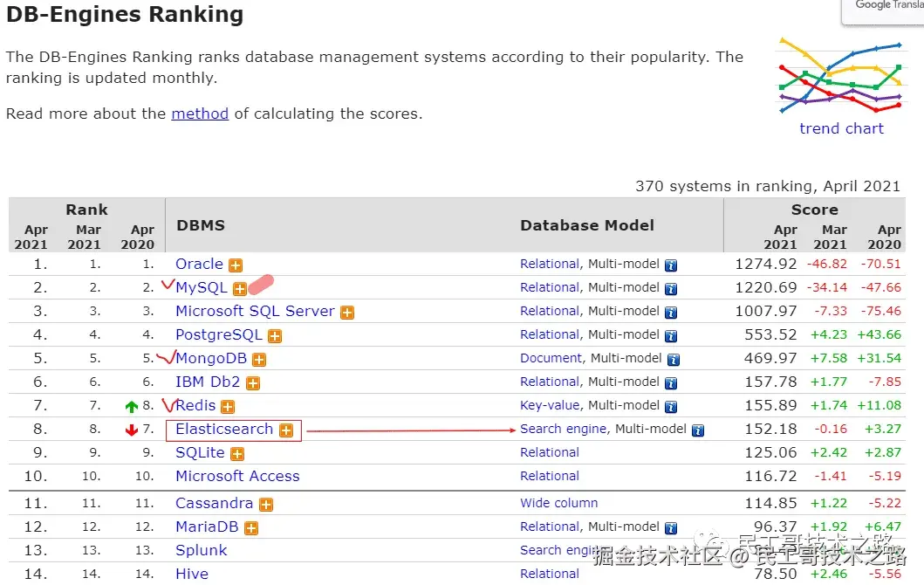Click Relational model link in Hive row

pyautogui.click(x=549, y=574)
